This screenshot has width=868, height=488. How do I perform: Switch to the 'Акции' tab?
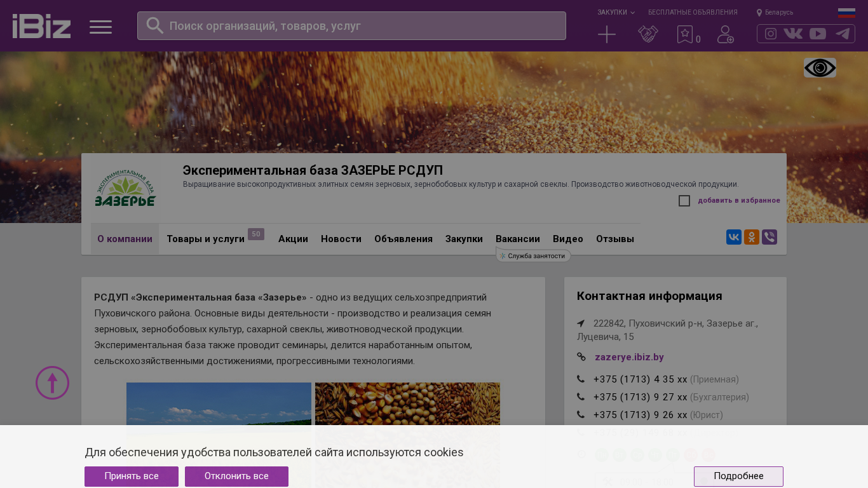293,239
